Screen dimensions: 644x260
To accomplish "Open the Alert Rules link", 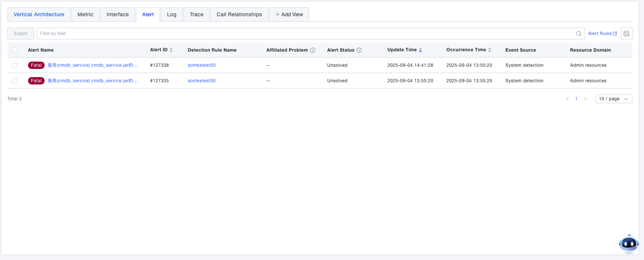I will pyautogui.click(x=602, y=34).
